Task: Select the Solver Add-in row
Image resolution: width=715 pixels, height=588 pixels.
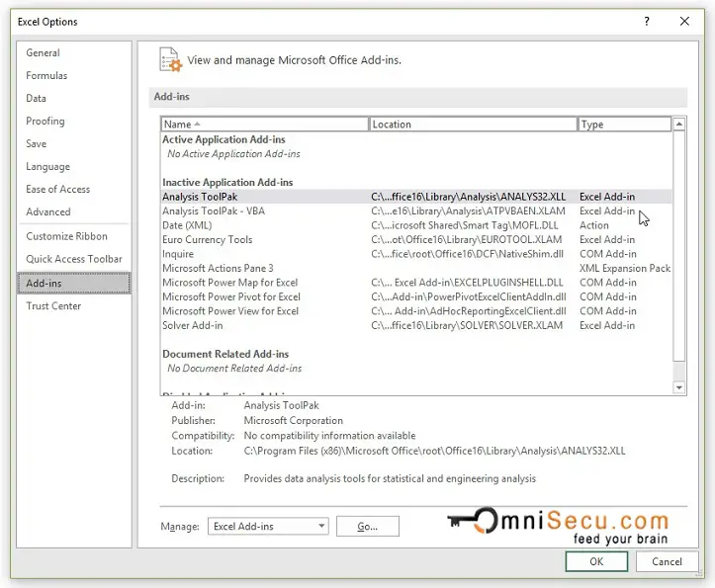Action: (416, 325)
